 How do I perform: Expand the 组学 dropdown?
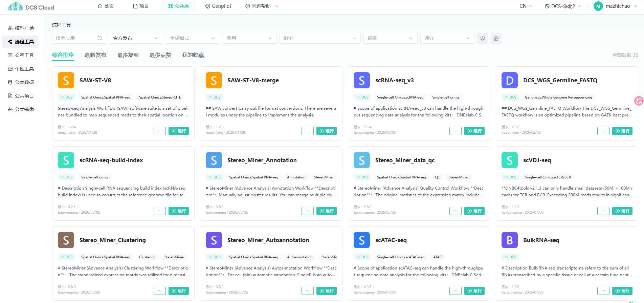click(320, 38)
